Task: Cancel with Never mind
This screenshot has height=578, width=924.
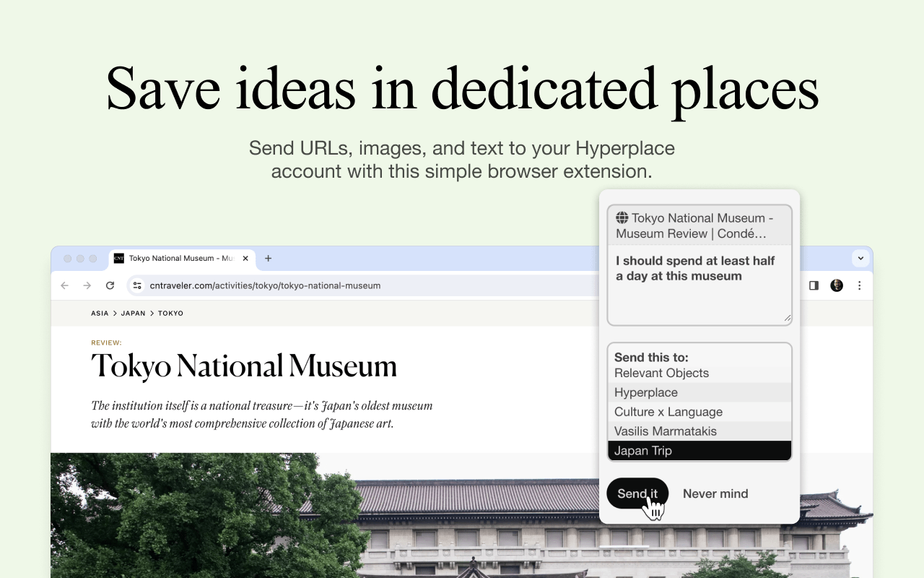Action: [x=715, y=493]
